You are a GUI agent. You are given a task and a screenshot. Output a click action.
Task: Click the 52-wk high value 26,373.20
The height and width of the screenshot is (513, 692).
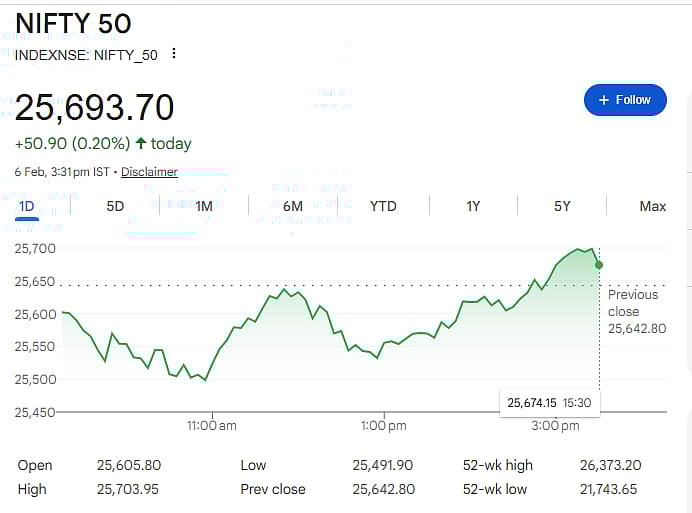point(609,465)
